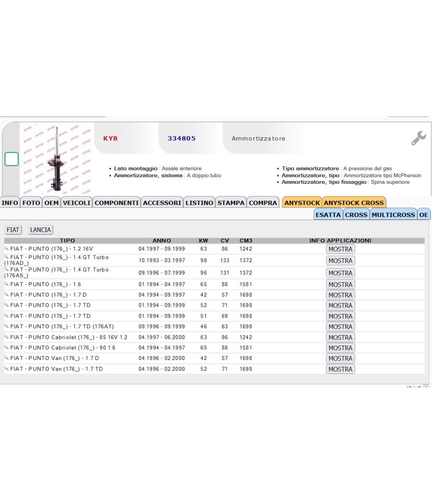Click row FIAT - PUNTO Van (176_) - 1.7 D

pyautogui.click(x=55, y=358)
